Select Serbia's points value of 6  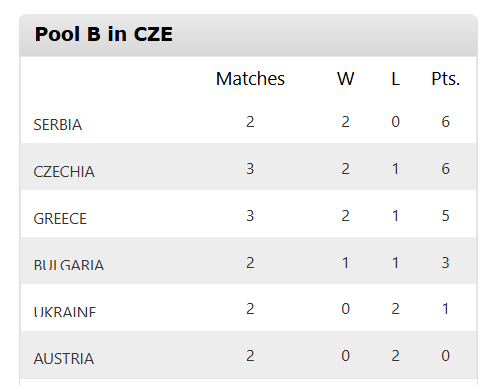(x=446, y=122)
